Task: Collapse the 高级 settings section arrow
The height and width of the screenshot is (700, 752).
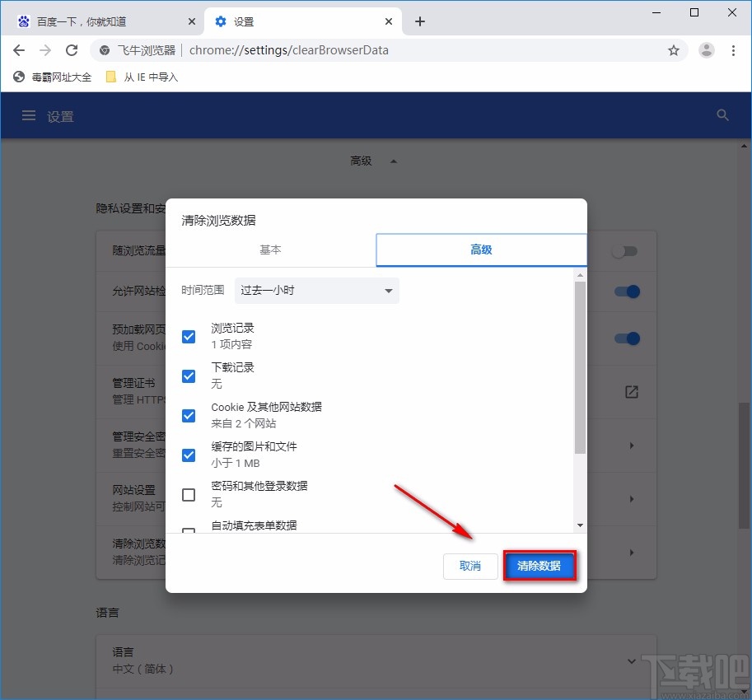Action: tap(393, 161)
